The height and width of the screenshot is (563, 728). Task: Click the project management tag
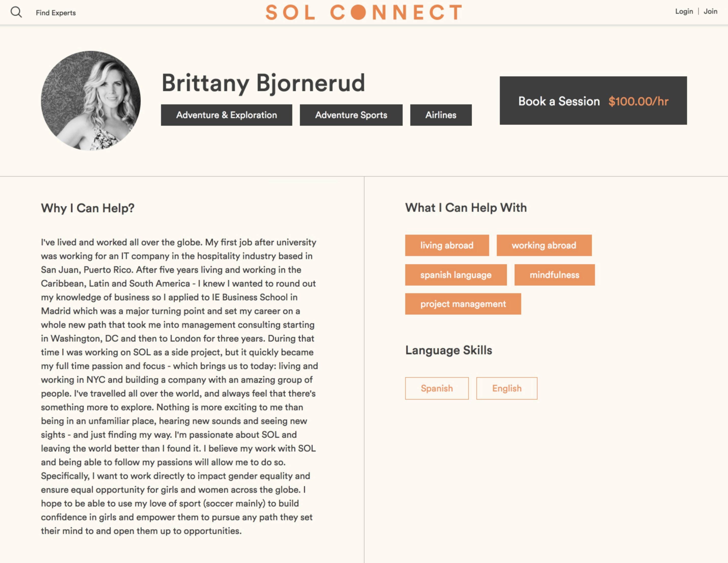pos(463,304)
